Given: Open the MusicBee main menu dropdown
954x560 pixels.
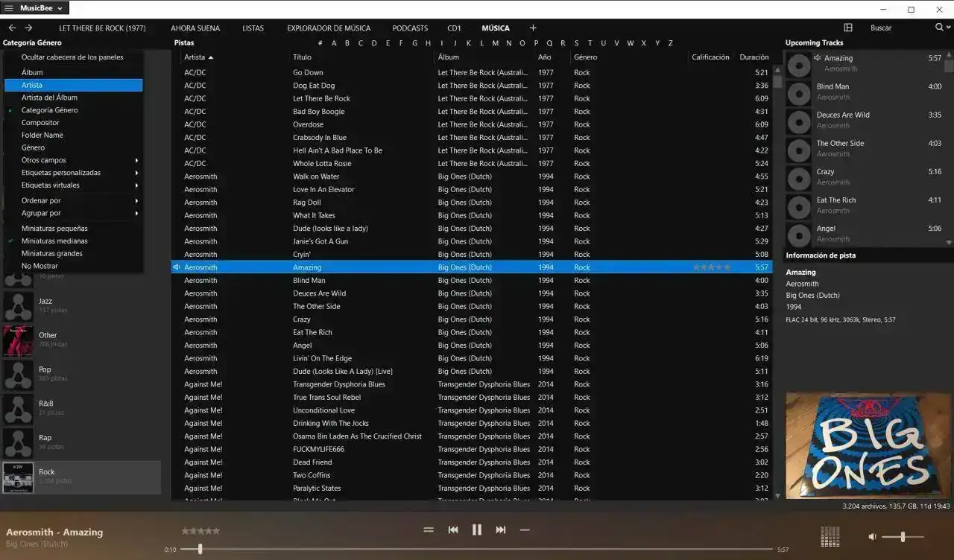Looking at the screenshot, I should point(35,8).
